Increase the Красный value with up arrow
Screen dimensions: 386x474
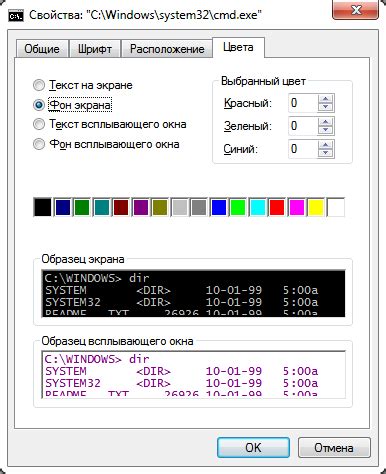[x=326, y=99]
